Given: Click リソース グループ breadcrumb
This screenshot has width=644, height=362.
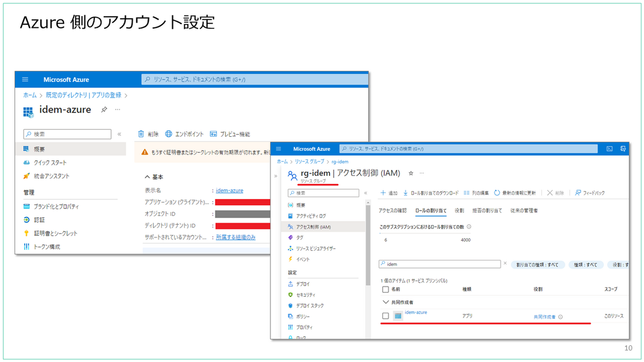Looking at the screenshot, I should [x=309, y=161].
